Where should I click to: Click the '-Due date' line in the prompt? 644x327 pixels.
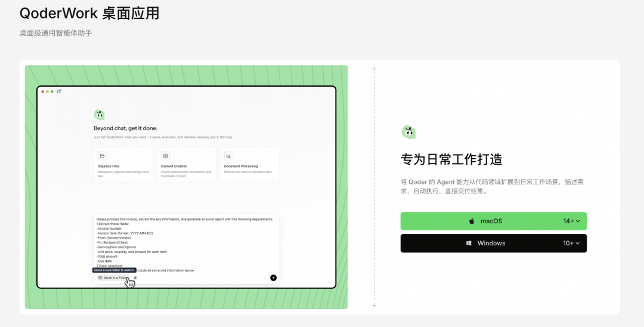[104, 261]
